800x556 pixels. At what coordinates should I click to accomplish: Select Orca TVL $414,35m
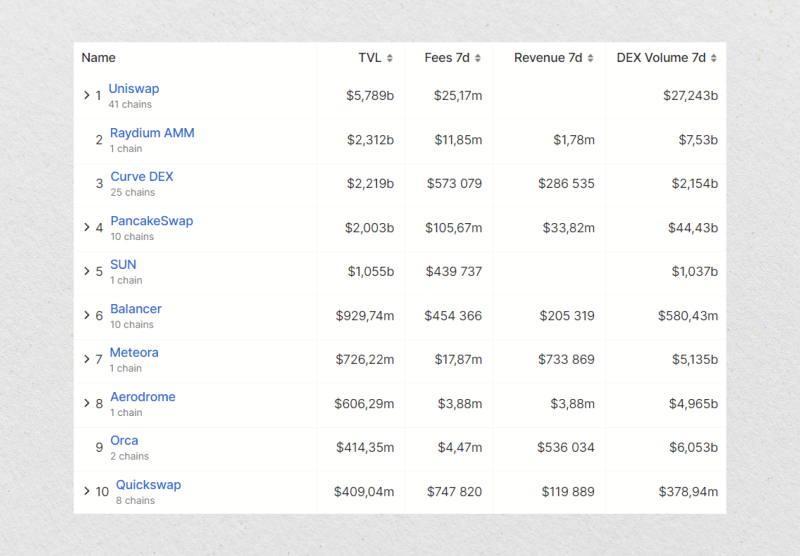click(x=365, y=447)
